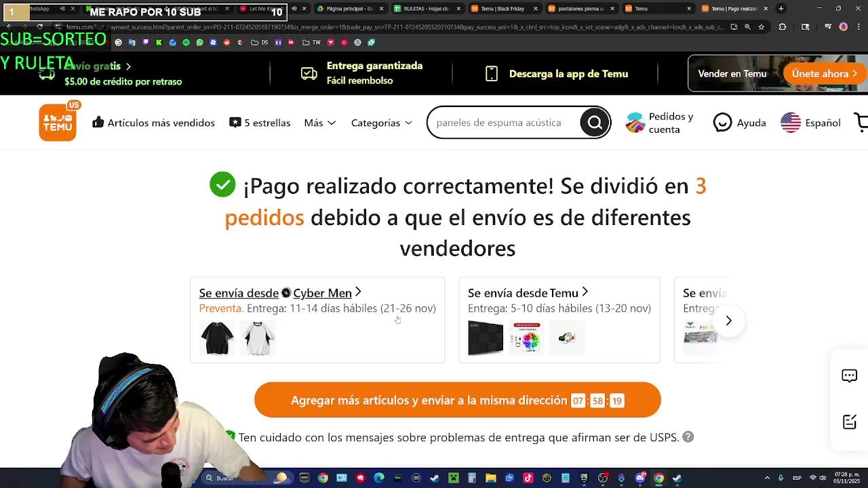This screenshot has height=488, width=868.
Task: Expand the Categorías dropdown
Action: tap(381, 123)
